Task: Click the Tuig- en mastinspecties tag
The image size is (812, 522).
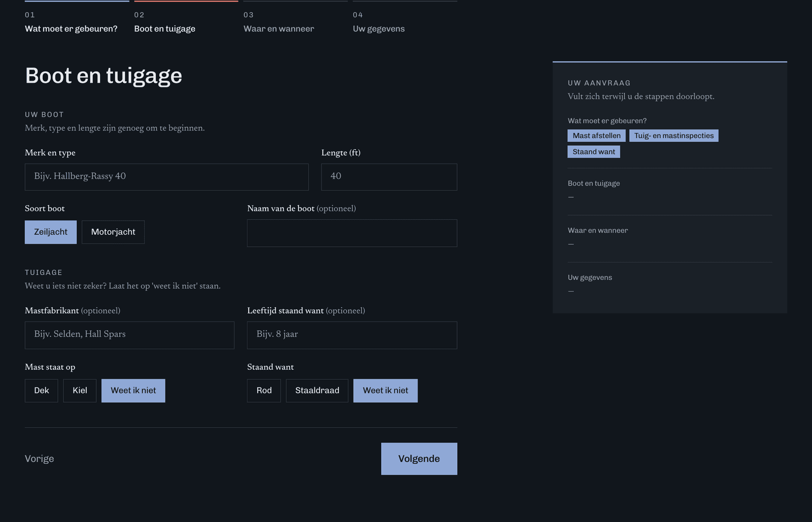Action: coord(674,136)
